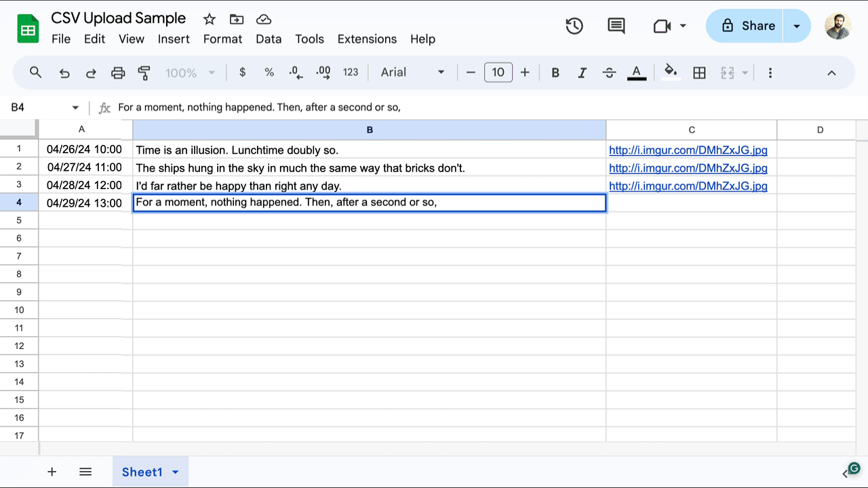Click the merge cells icon

point(728,73)
